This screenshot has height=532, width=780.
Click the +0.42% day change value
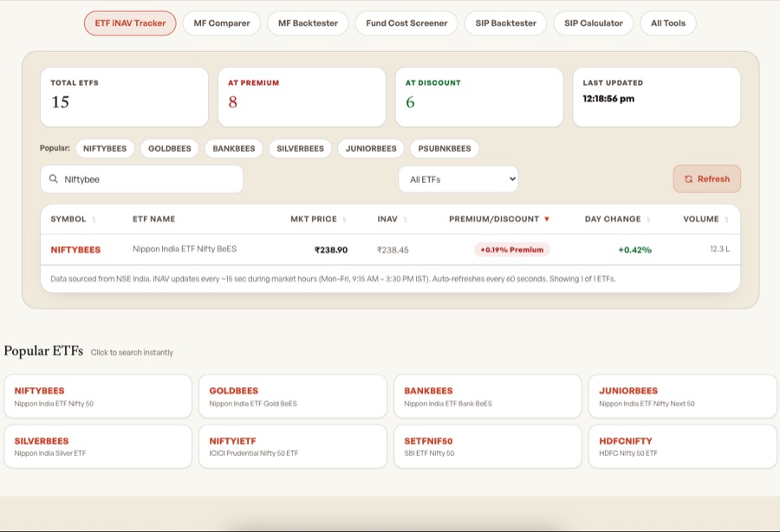(x=634, y=250)
